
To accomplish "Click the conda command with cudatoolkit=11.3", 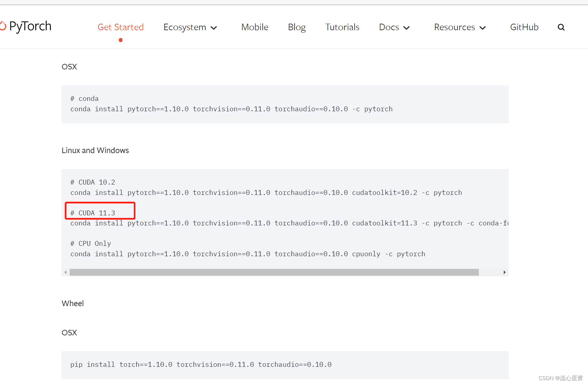I will 289,223.
